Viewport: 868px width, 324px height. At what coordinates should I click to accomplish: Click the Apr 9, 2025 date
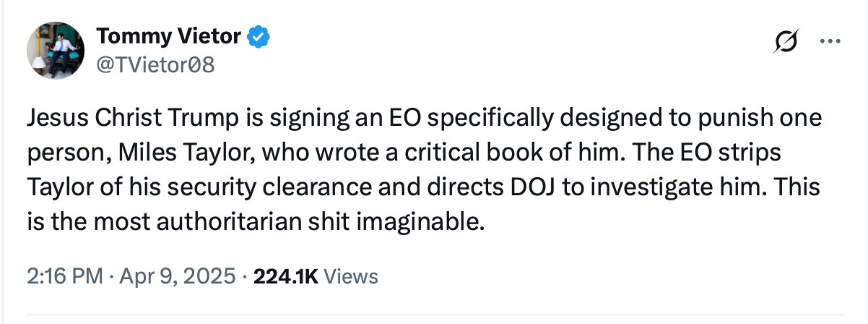tap(175, 276)
